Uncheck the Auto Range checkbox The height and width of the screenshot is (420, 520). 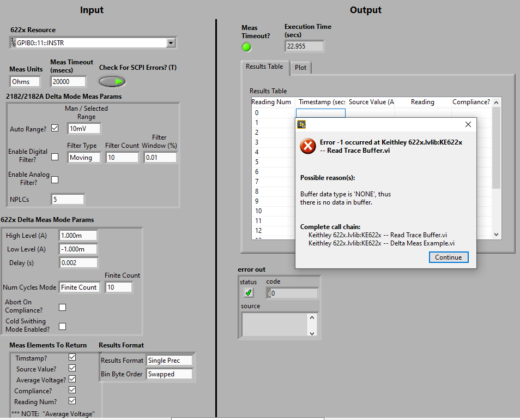tap(55, 129)
